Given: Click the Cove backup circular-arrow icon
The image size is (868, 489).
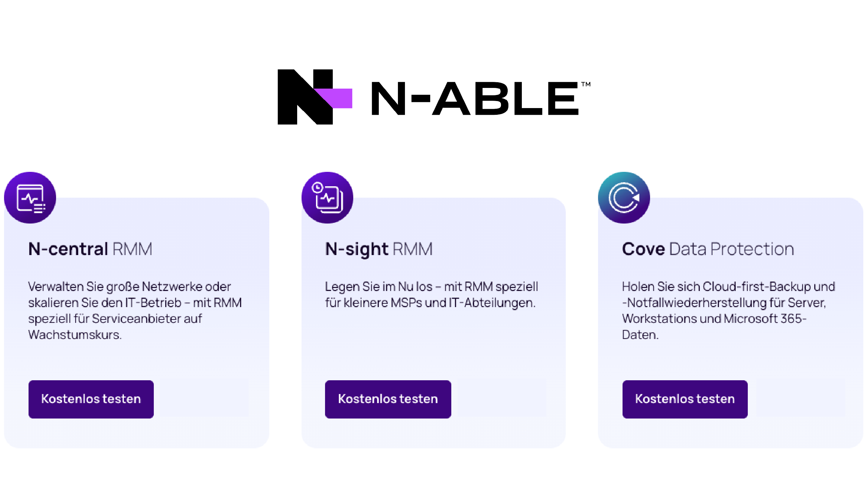Looking at the screenshot, I should (624, 198).
